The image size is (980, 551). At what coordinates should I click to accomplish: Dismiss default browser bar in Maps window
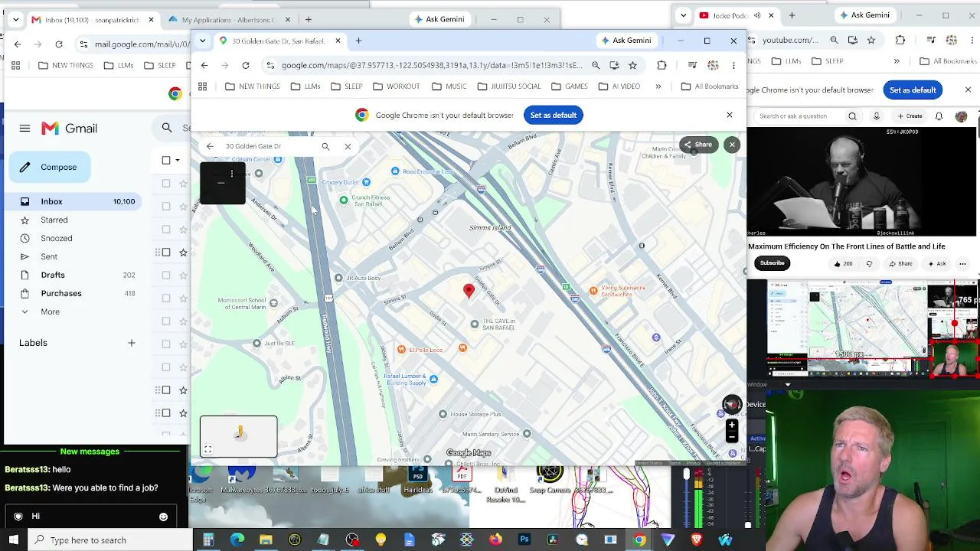pos(730,115)
